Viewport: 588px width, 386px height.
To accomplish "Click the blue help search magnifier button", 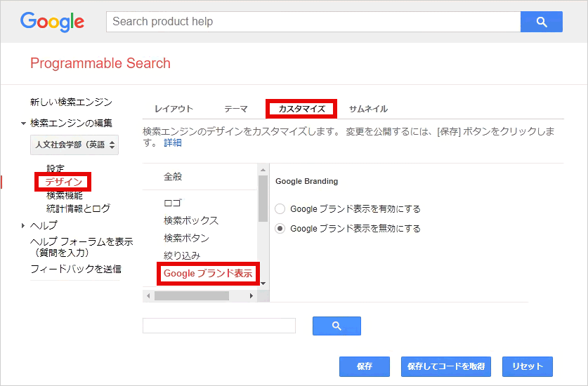I will [x=541, y=22].
